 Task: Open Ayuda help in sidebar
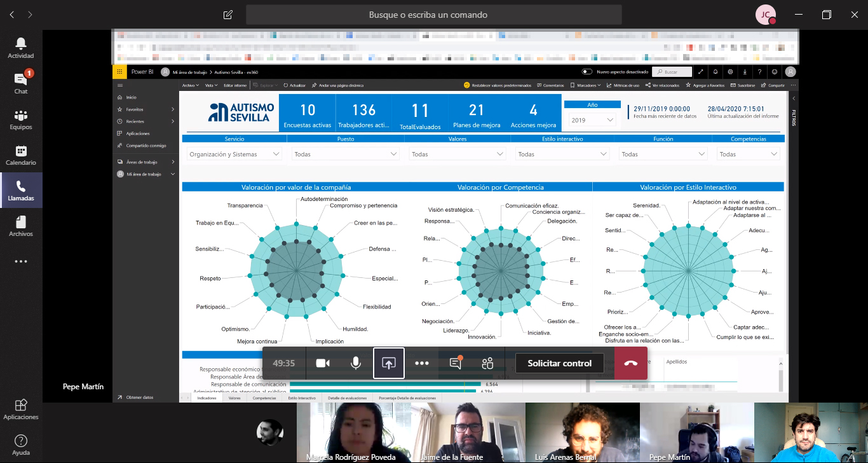(x=21, y=444)
